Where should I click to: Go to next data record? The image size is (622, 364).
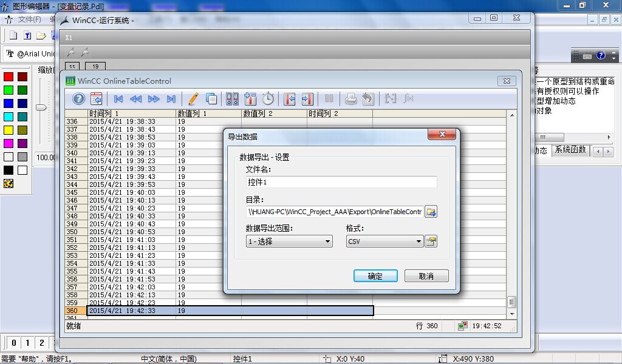point(154,99)
